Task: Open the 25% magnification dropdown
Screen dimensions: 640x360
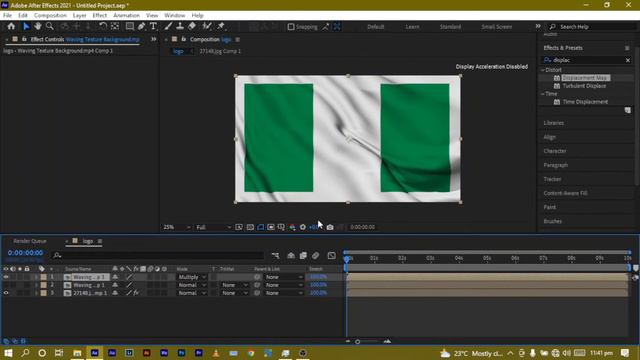Action: click(176, 227)
